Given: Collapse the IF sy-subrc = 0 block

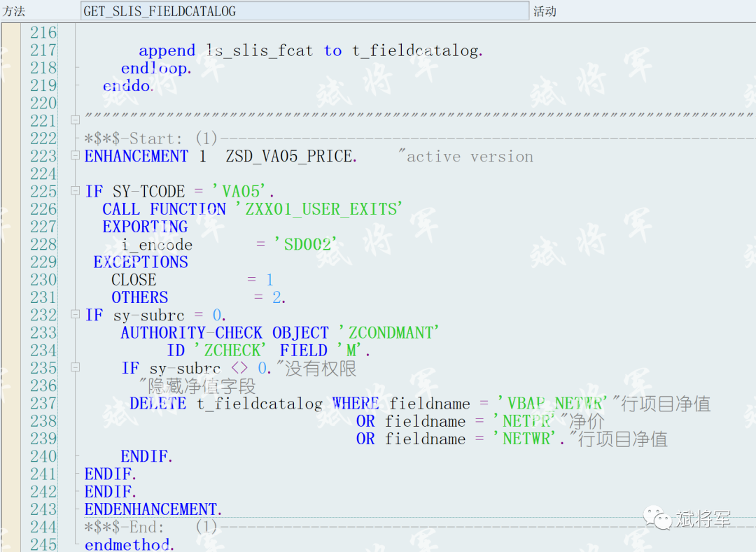Looking at the screenshot, I should (75, 314).
